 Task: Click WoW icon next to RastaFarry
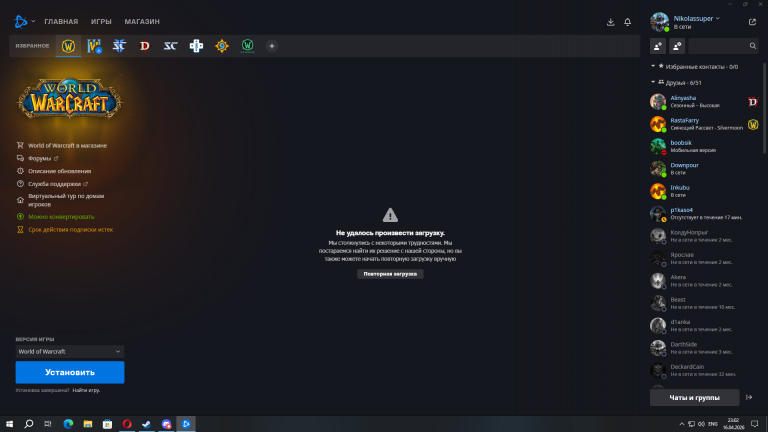753,124
